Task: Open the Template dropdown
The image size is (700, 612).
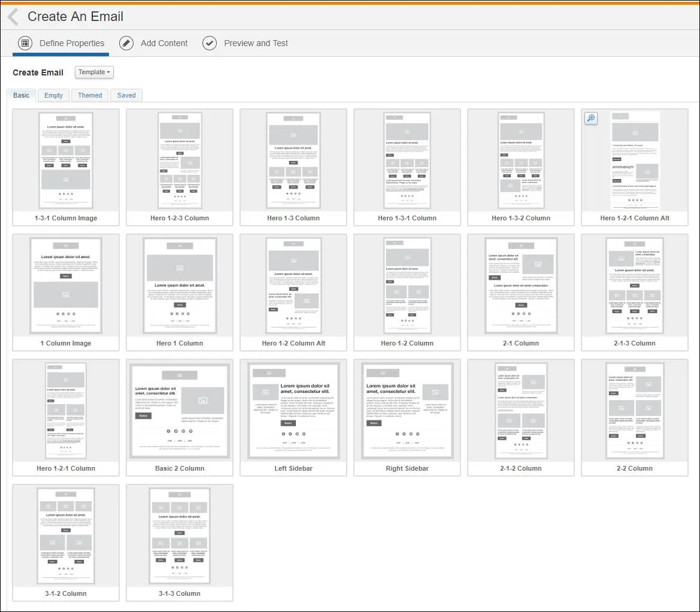Action: (x=94, y=72)
